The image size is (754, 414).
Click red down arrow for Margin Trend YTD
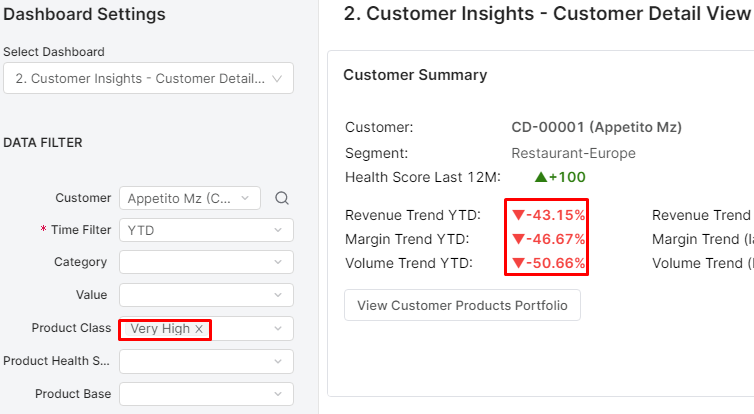pos(517,240)
